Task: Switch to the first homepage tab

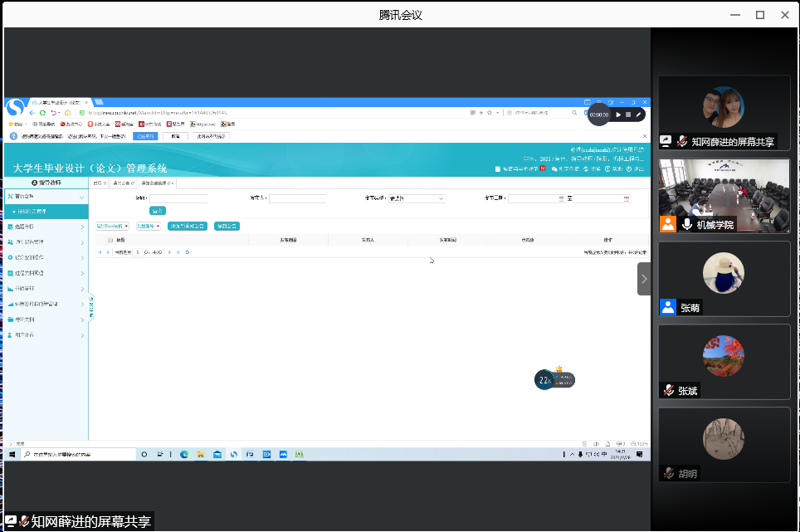Action: (99, 183)
